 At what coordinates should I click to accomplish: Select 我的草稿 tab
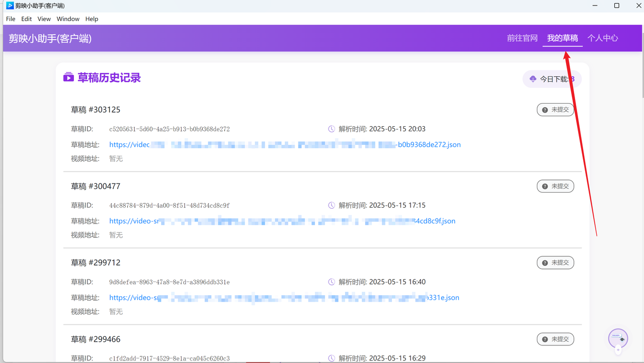pyautogui.click(x=562, y=38)
